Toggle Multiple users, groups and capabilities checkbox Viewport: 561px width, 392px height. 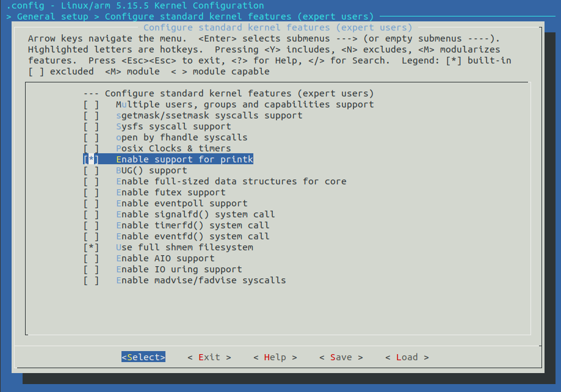coord(91,104)
